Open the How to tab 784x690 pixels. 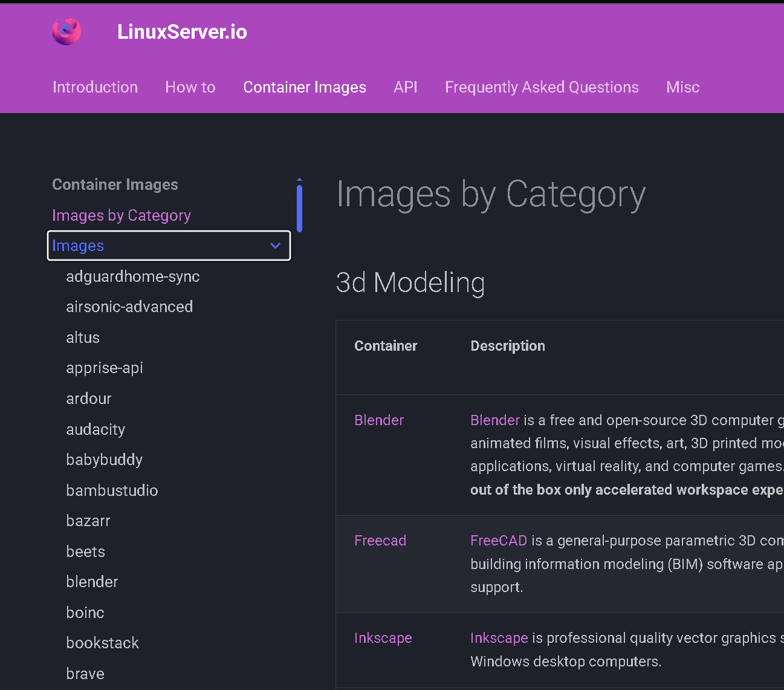(190, 87)
